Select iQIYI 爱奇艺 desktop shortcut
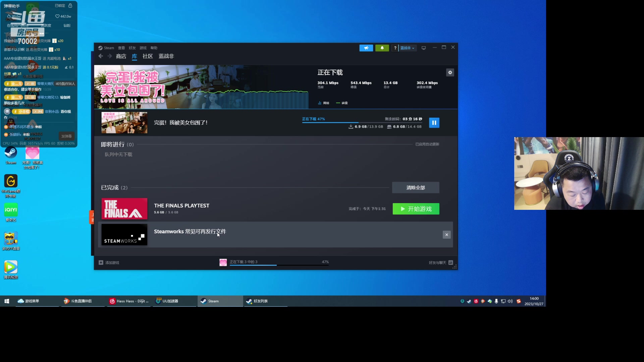This screenshot has width=644, height=362. 11,213
